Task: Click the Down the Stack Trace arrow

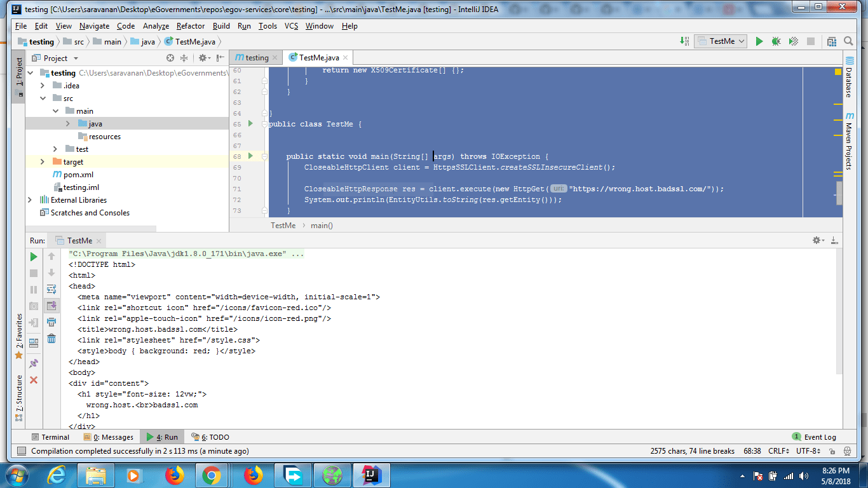Action: point(51,273)
